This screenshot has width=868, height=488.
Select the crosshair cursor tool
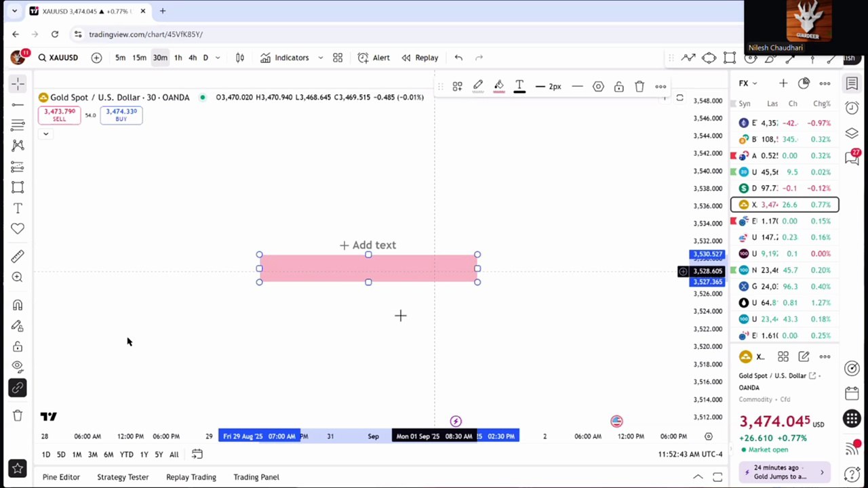18,83
